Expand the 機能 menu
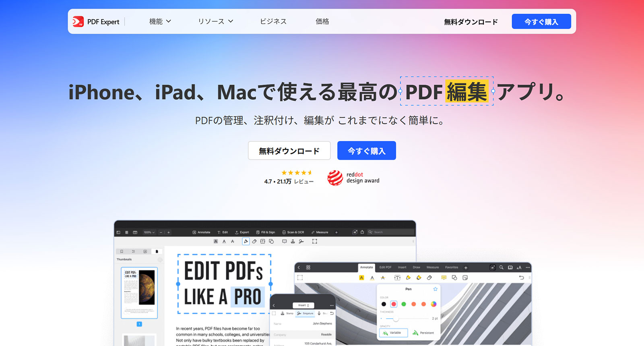The width and height of the screenshot is (644, 346). click(160, 21)
